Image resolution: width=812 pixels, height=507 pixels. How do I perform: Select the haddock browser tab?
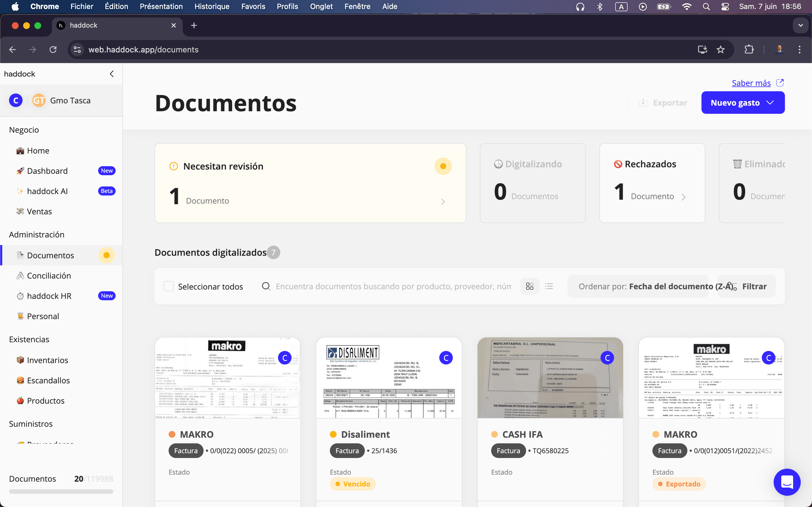(x=101, y=25)
